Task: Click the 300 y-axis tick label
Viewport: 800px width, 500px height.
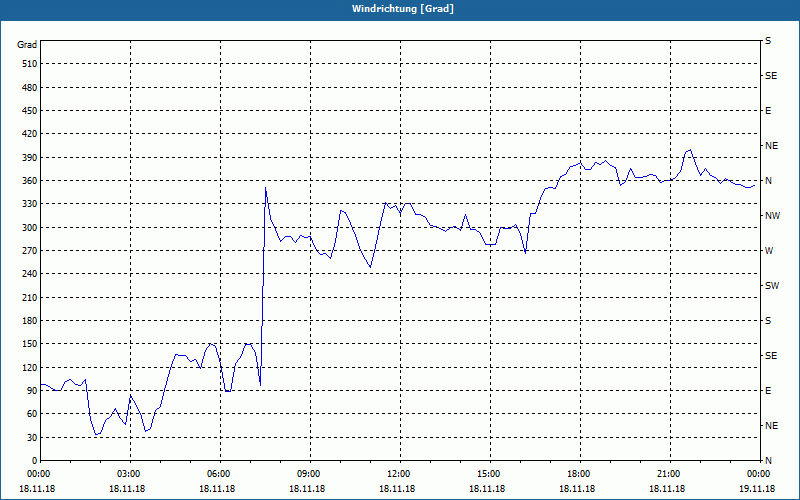Action: pos(30,228)
